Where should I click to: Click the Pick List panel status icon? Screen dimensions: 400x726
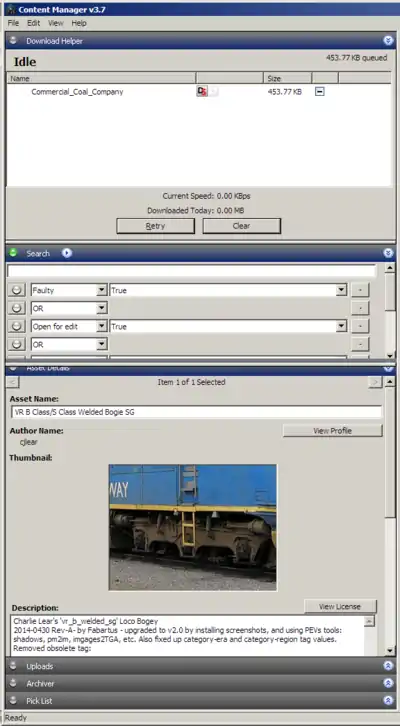[x=13, y=700]
